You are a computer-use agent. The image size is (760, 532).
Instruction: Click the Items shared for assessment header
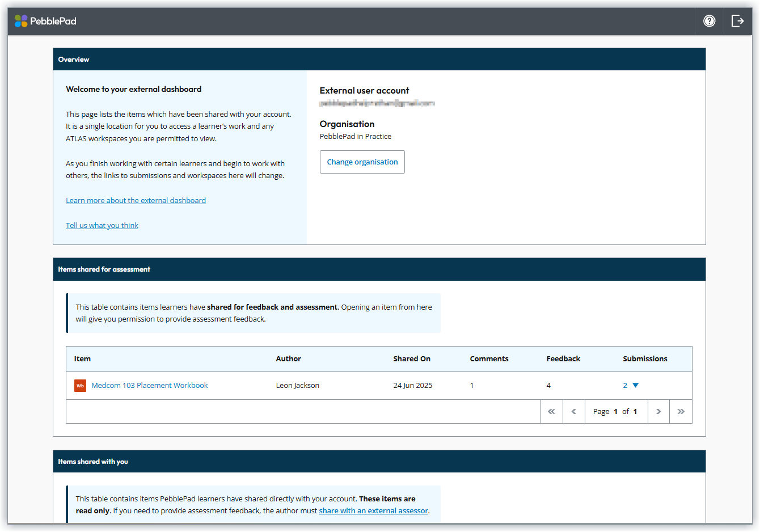pyautogui.click(x=379, y=269)
